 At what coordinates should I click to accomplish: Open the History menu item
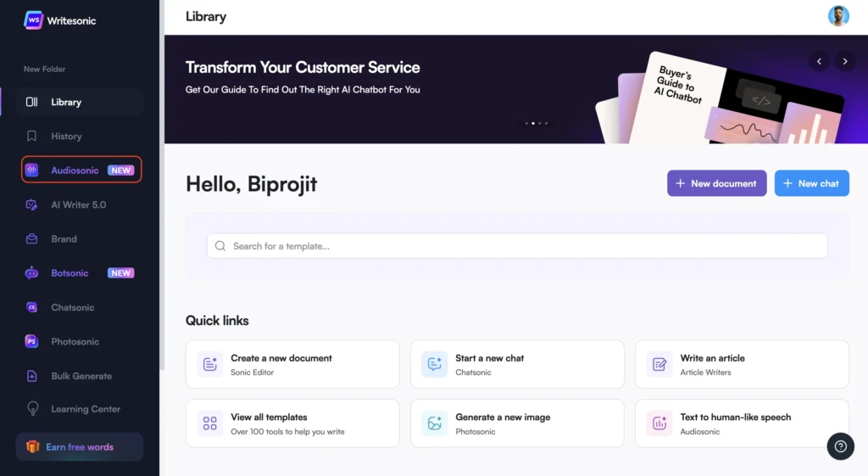click(66, 136)
